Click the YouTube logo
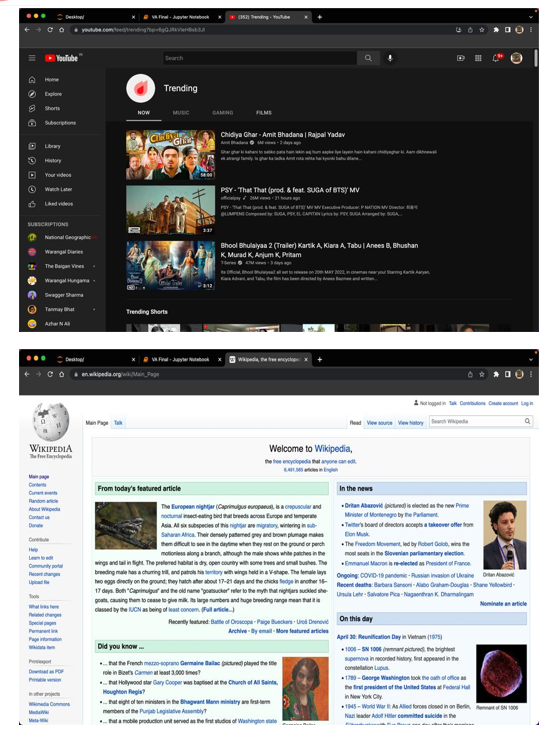The image size is (557, 738). 62,58
